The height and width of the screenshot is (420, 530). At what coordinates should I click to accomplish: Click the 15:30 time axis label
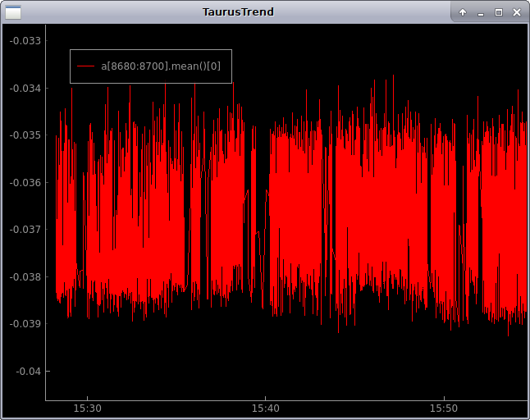coord(87,409)
